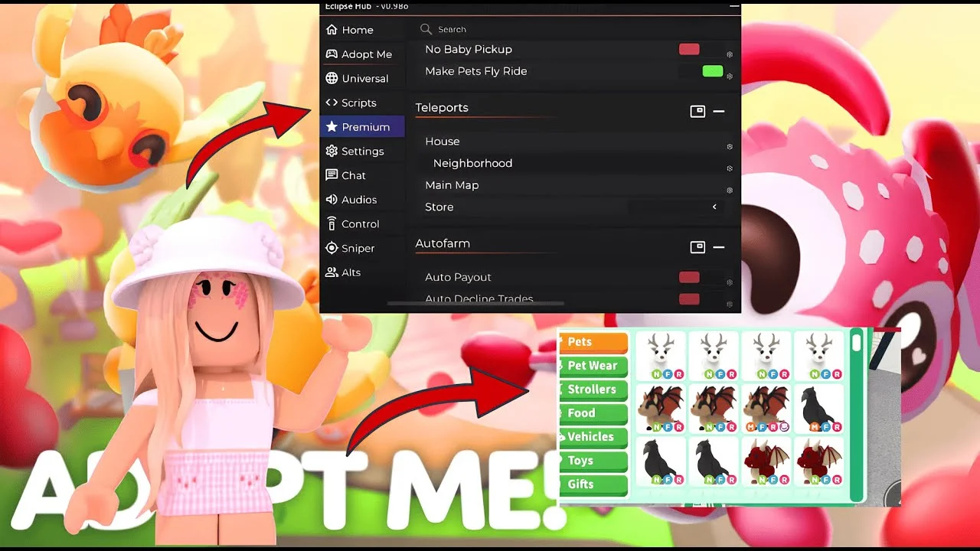Type in the Search field

coord(536,29)
